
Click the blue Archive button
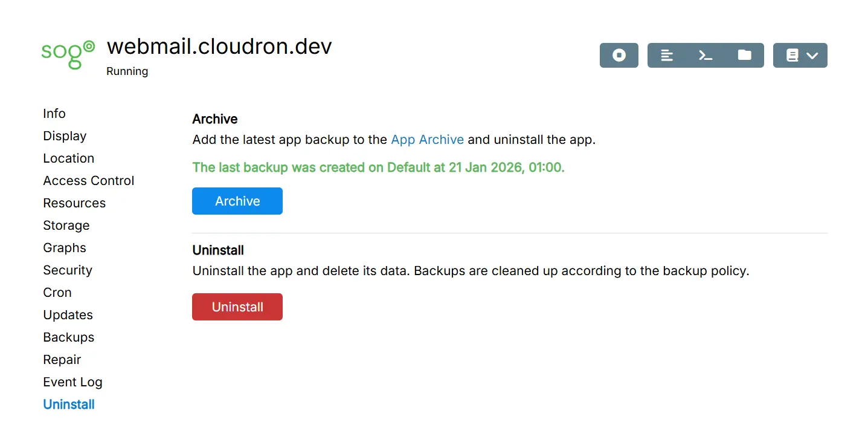(237, 201)
